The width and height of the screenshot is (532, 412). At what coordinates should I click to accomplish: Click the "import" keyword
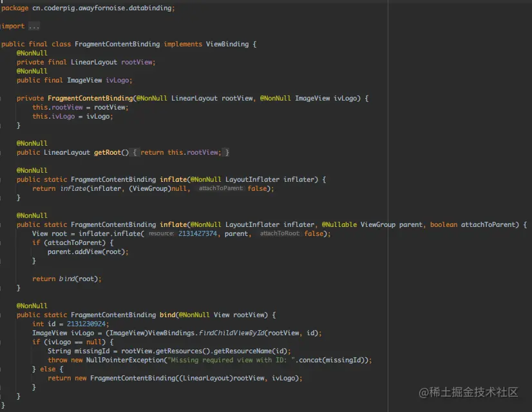click(14, 26)
